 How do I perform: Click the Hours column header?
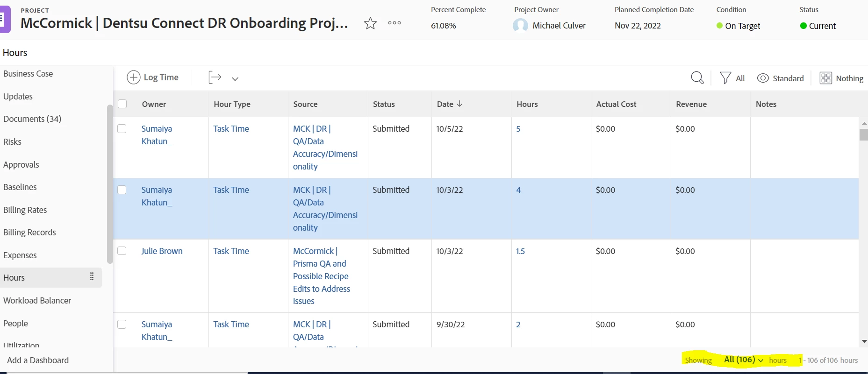point(527,104)
